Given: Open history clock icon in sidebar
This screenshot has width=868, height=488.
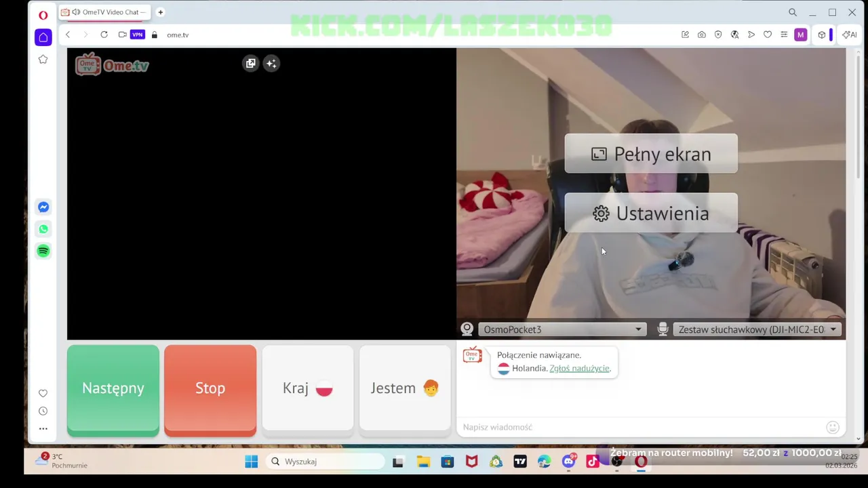Looking at the screenshot, I should click(43, 411).
